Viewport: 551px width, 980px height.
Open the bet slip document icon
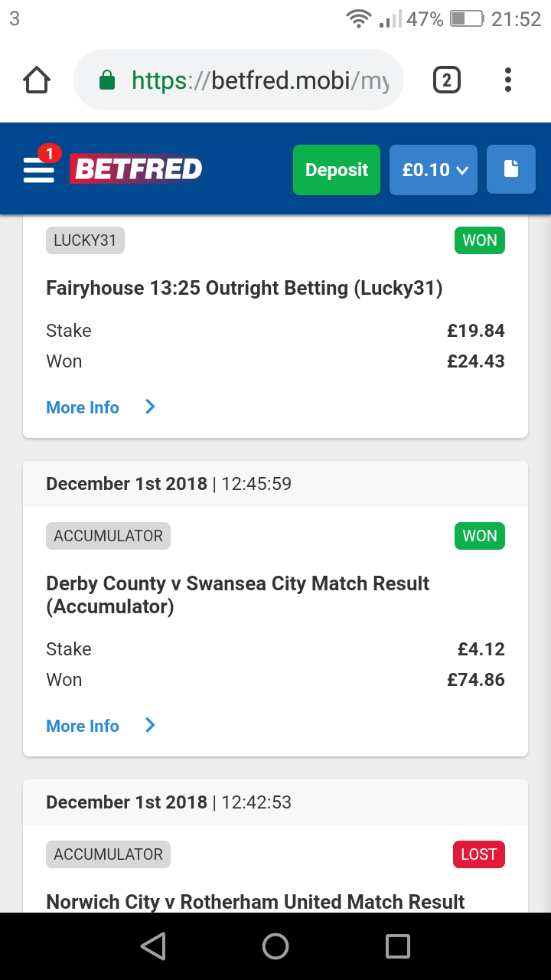510,169
